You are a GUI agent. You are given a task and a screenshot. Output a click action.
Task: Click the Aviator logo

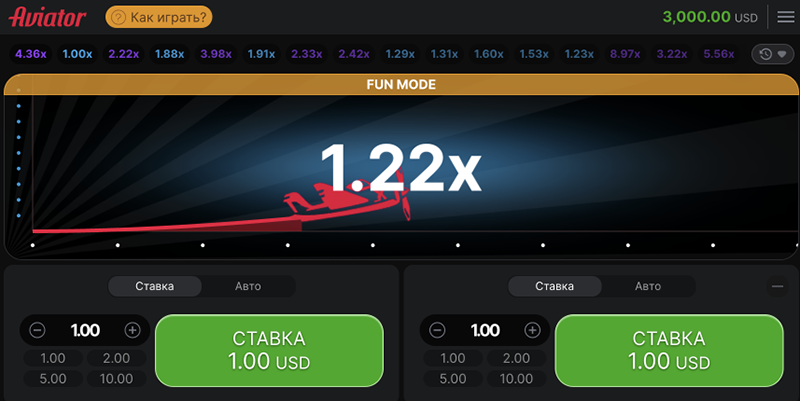click(47, 17)
